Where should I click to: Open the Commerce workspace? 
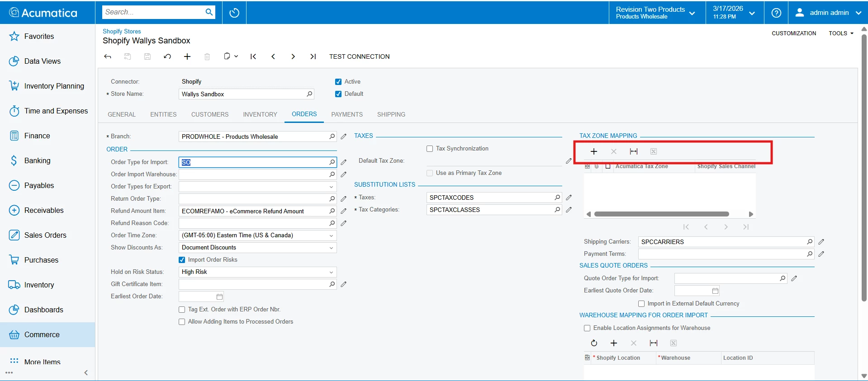(47, 334)
